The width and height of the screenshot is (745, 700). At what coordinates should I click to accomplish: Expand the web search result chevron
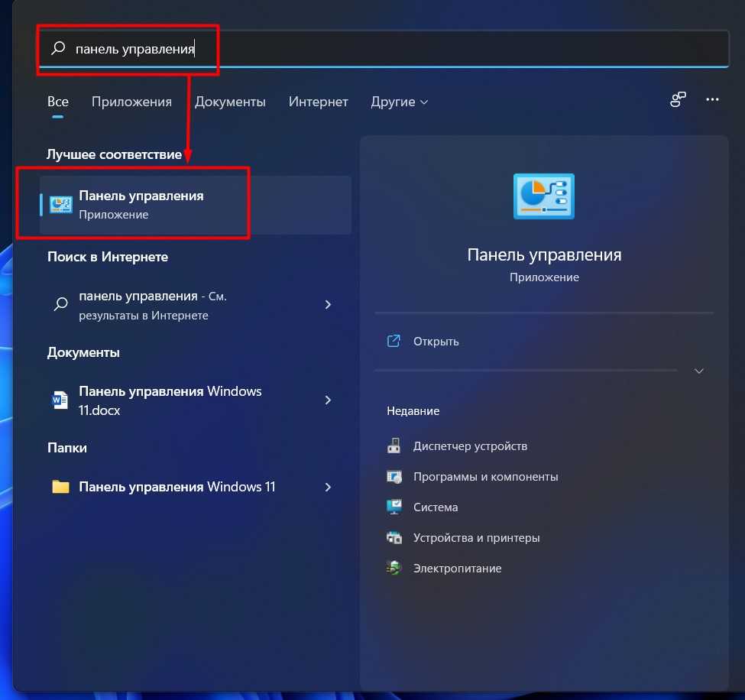coord(328,305)
